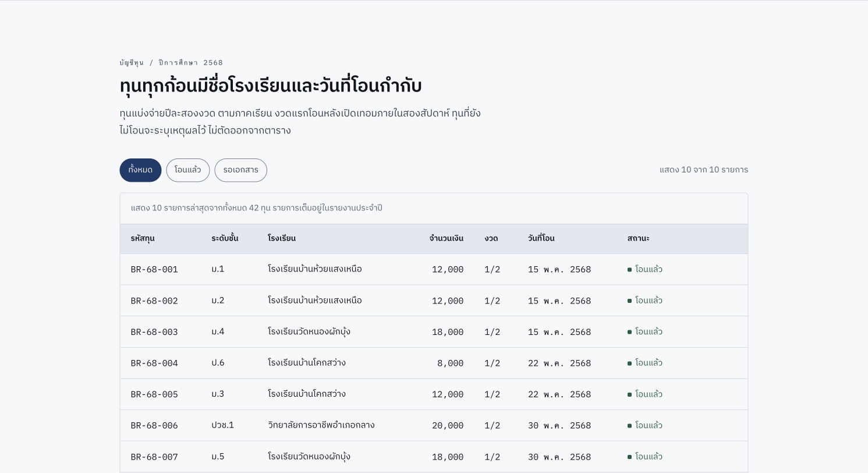The width and height of the screenshot is (868, 473).
Task: Click ปีการศึกษา 2568 breadcrumb text
Action: click(190, 63)
